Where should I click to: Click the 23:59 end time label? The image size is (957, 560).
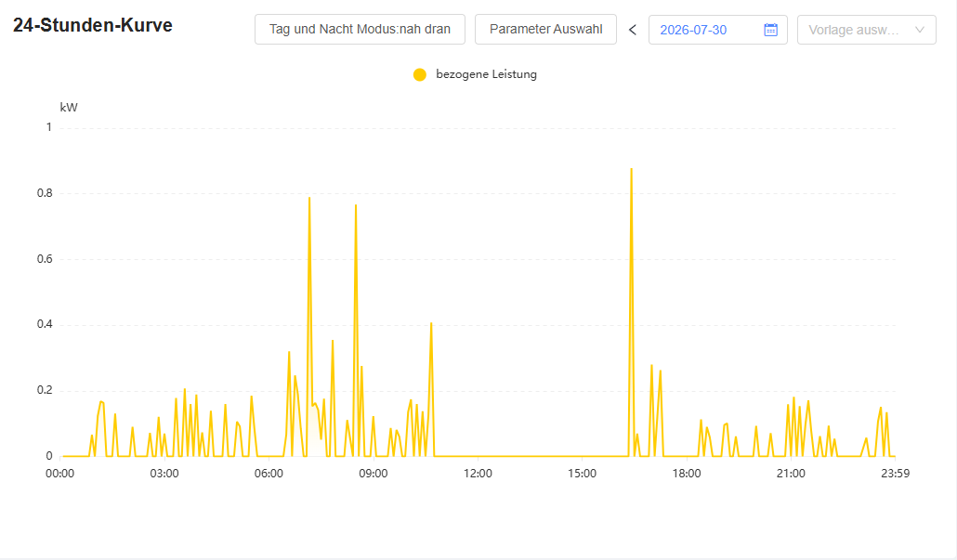(x=896, y=474)
